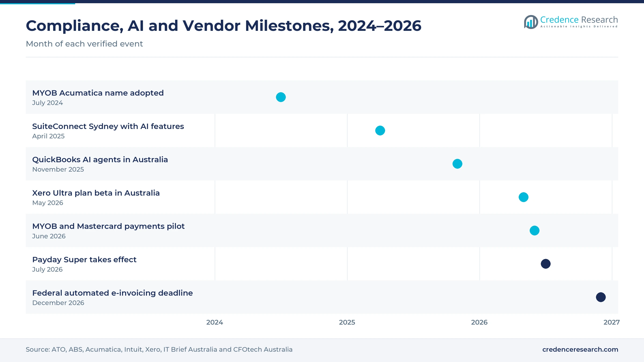Viewport: 644px width, 362px height.
Task: Click the 2025 axis label
Action: pyautogui.click(x=347, y=322)
